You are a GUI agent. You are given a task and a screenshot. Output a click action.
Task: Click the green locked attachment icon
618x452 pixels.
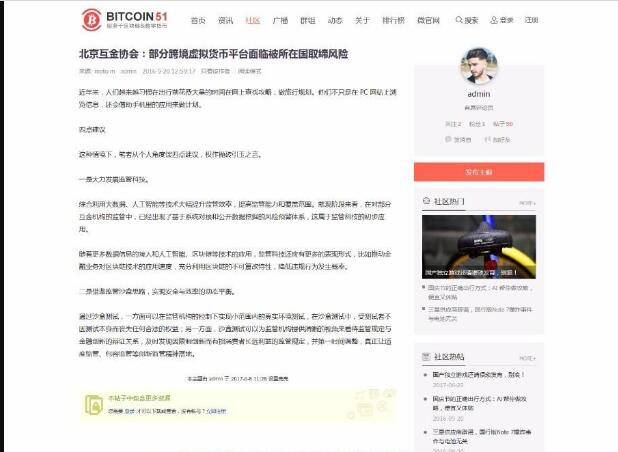pos(94,405)
